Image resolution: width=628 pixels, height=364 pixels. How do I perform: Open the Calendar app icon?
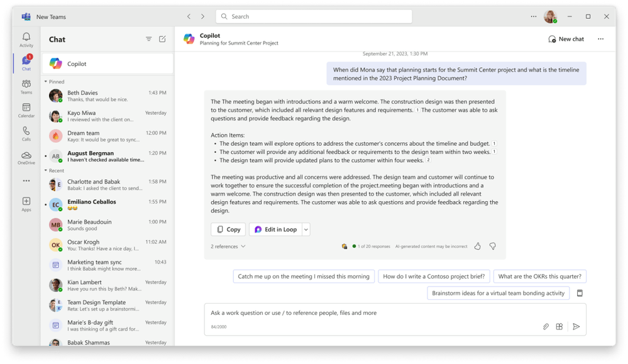26,110
